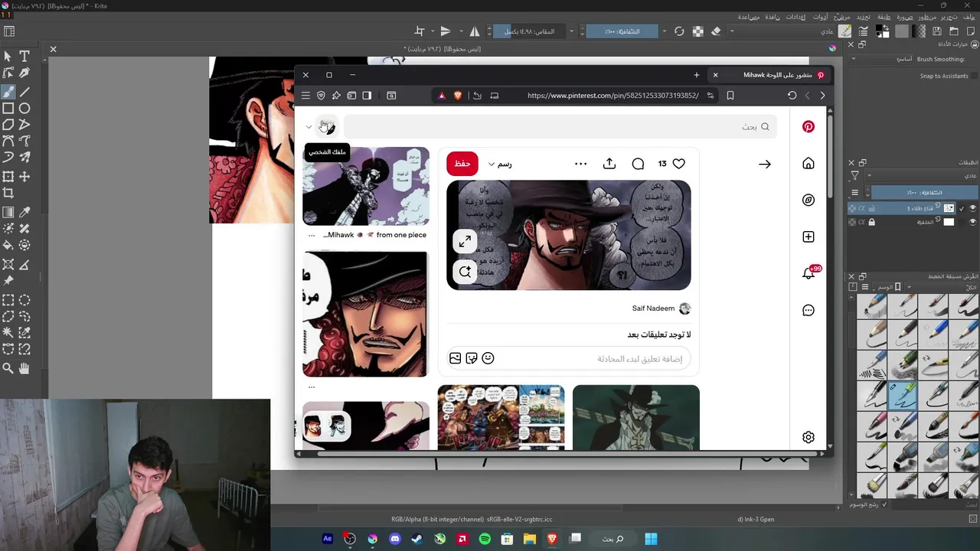Select the Zoom magnifier tool
The height and width of the screenshot is (551, 980).
pyautogui.click(x=8, y=368)
